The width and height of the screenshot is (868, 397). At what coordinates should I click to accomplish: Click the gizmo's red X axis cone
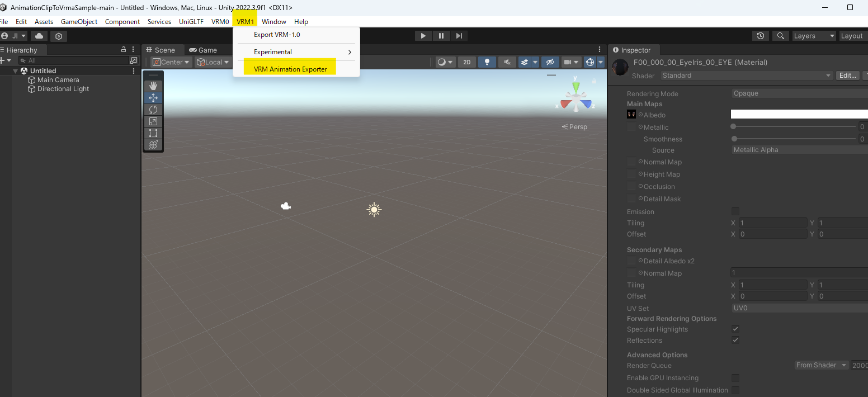[565, 104]
